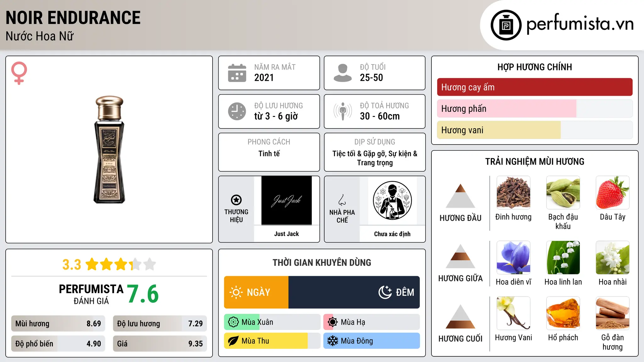
Task: Click the Just Jack brand name caption
Action: point(286,234)
